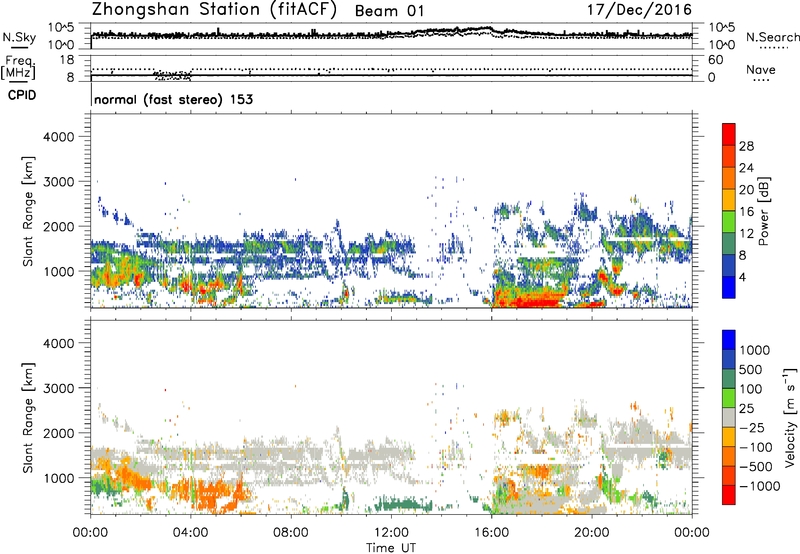Click the Zhongshan Station (fitACF) title

(x=214, y=10)
